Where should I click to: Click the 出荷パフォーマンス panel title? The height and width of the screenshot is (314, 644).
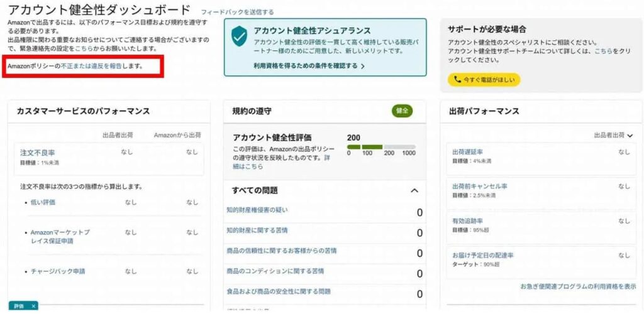click(x=484, y=111)
